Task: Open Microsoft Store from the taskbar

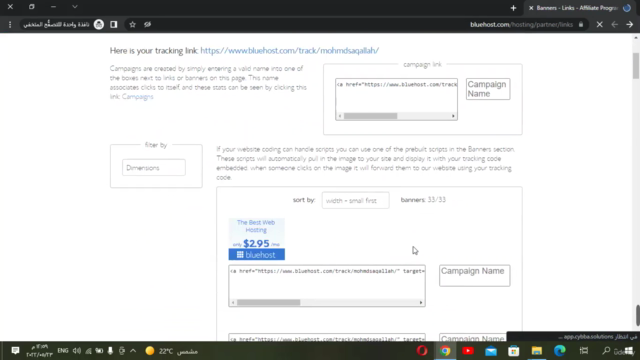Action: click(513, 351)
